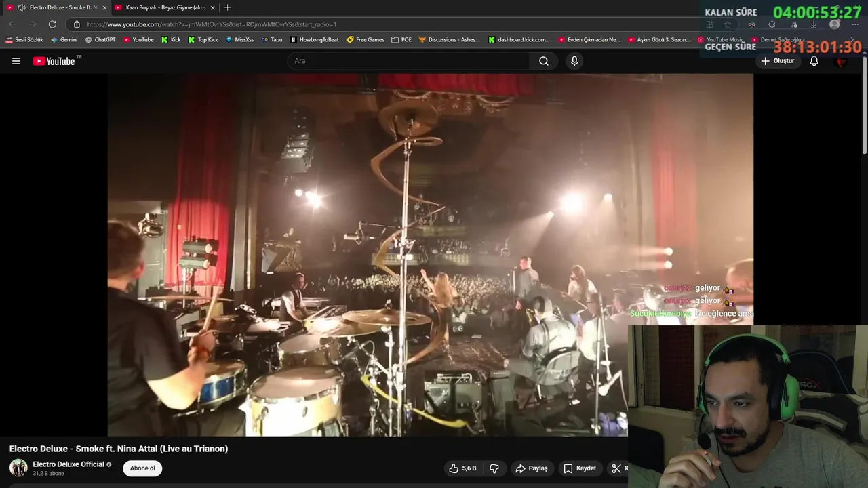Screen dimensions: 868x488
Task: Open the browser downloads panel
Action: [x=814, y=24]
